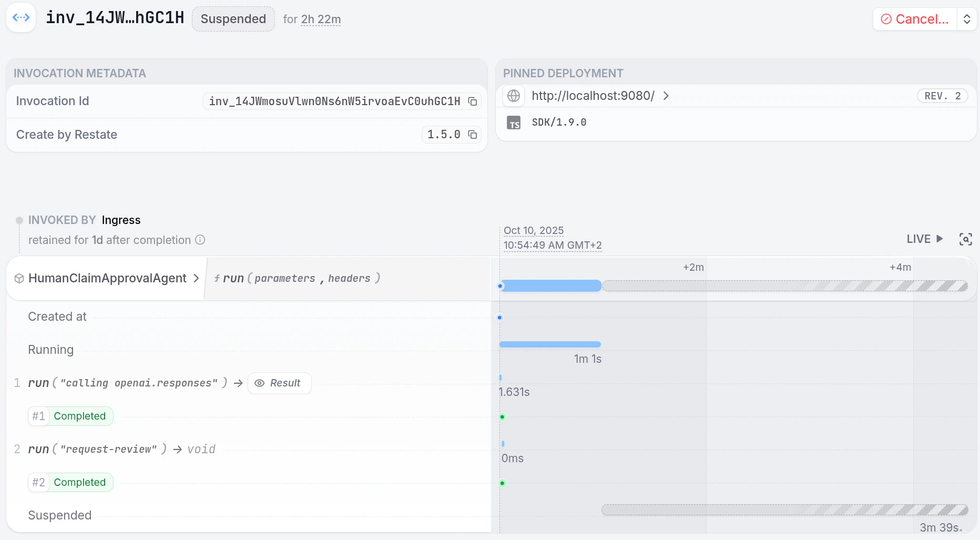Click the Running row label
This screenshot has width=980, height=540.
pyautogui.click(x=51, y=350)
